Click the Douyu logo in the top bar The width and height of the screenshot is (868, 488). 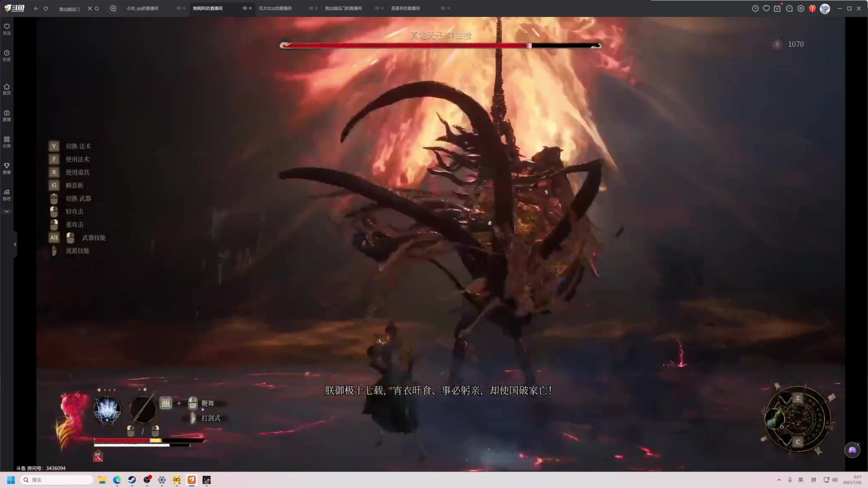pos(14,8)
